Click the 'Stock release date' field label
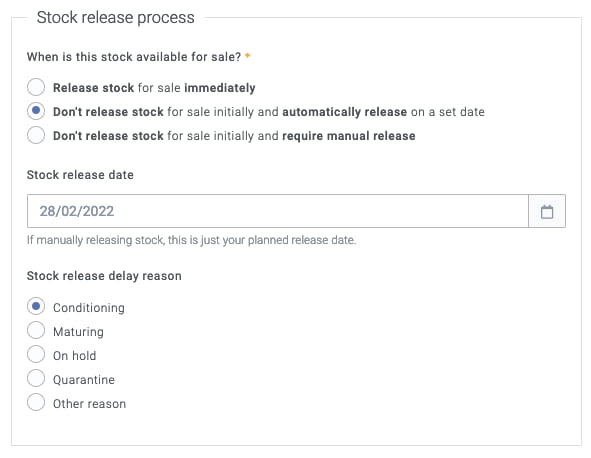 tap(80, 175)
